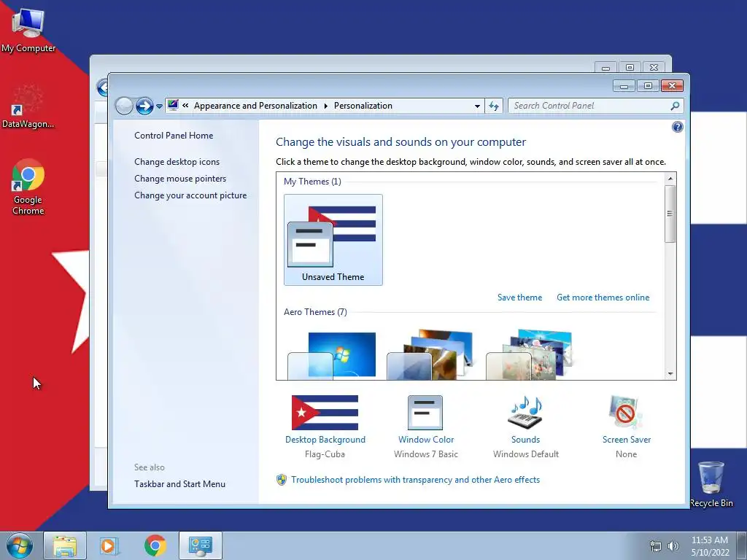
Task: Open Taskbar and Start Menu link
Action: coord(179,484)
